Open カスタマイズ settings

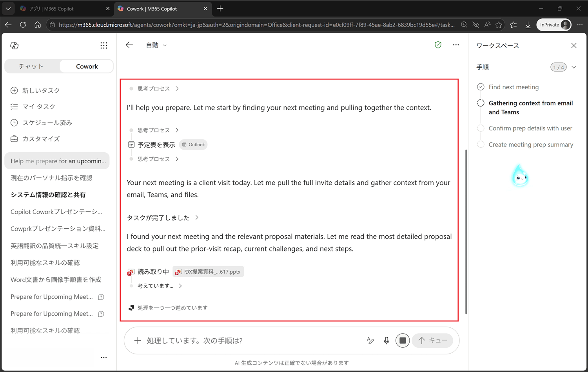[35, 139]
